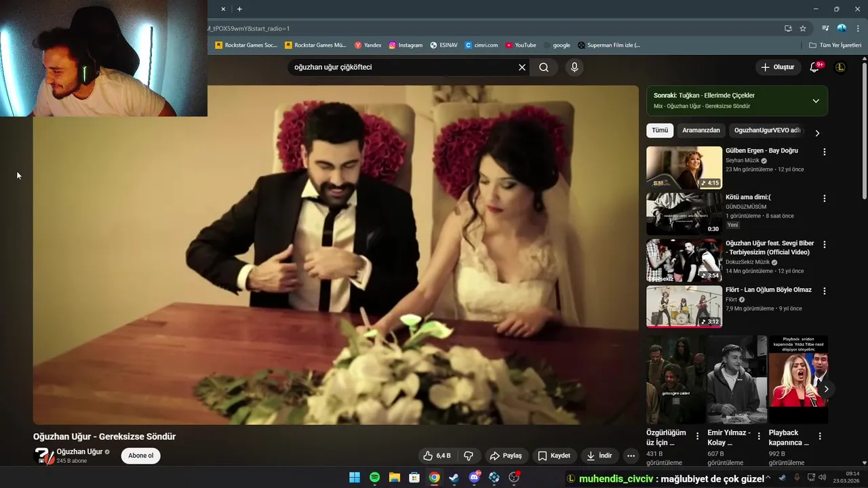Click Kaydet save button
The height and width of the screenshot is (488, 868).
point(554,455)
